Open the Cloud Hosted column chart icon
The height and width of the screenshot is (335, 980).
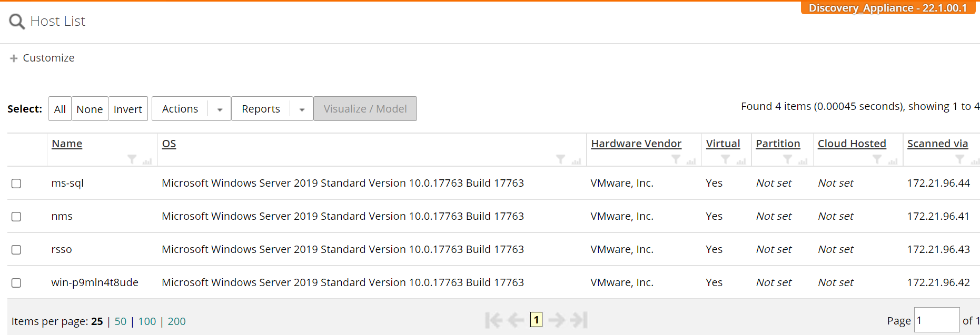(x=893, y=161)
